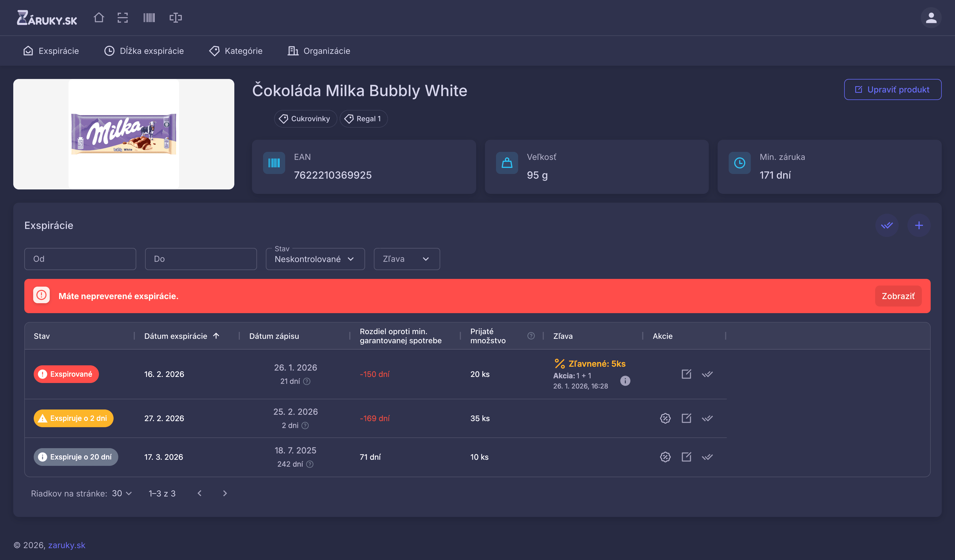Viewport: 955px width, 560px height.
Task: Sort by Dátum exspirácie column arrow
Action: coord(216,336)
